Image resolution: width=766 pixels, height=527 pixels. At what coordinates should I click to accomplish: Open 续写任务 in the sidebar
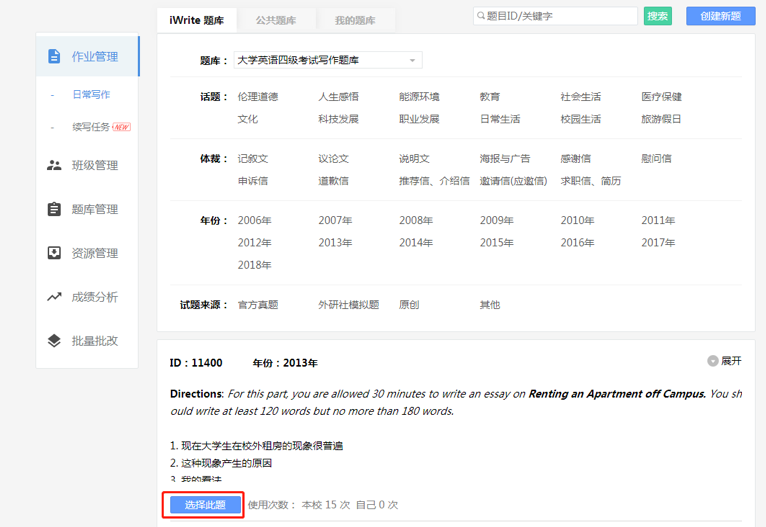[91, 127]
